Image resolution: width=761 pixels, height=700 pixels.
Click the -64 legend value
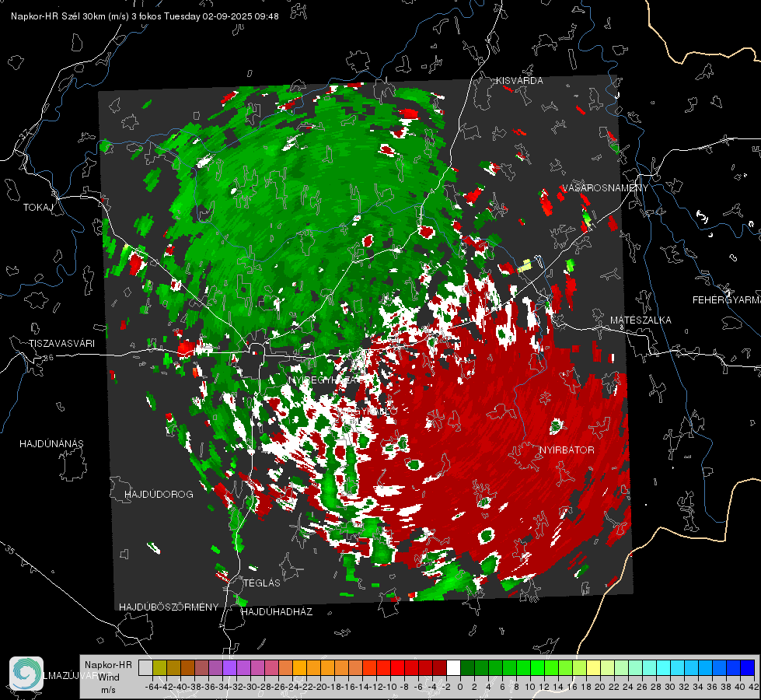pos(152,687)
